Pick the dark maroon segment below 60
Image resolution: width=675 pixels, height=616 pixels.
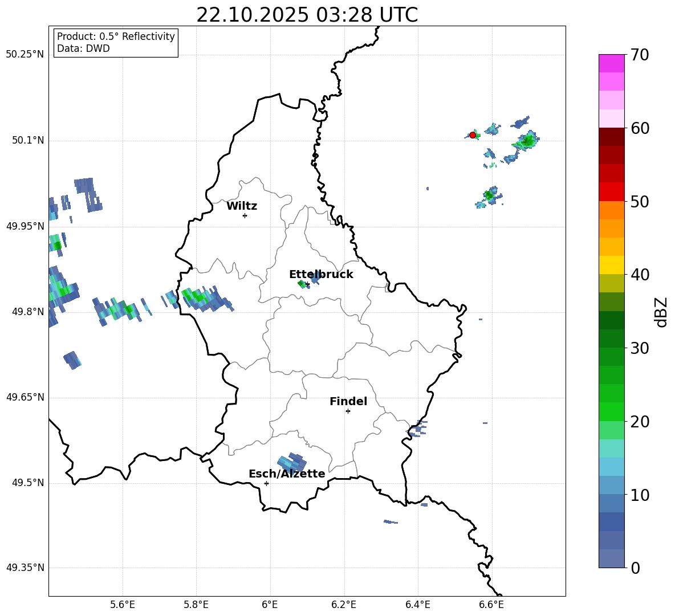tap(612, 137)
